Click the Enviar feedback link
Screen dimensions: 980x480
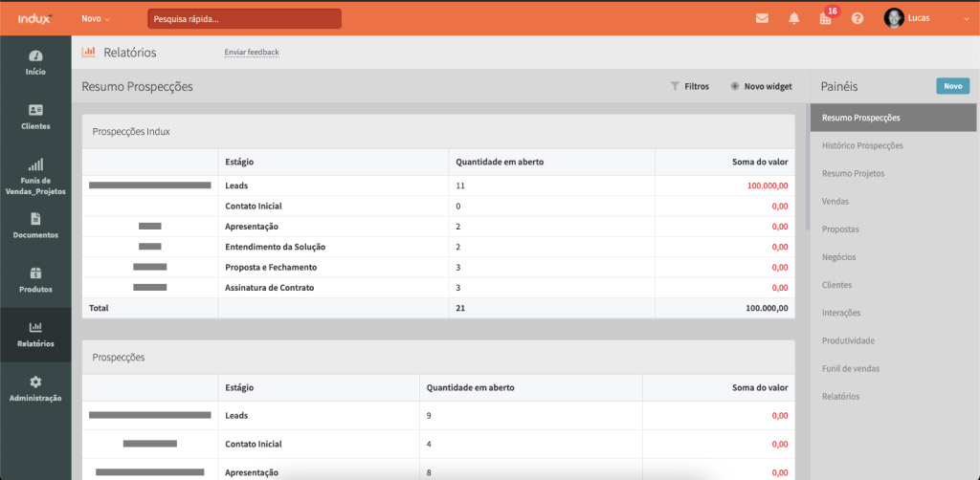pos(252,53)
